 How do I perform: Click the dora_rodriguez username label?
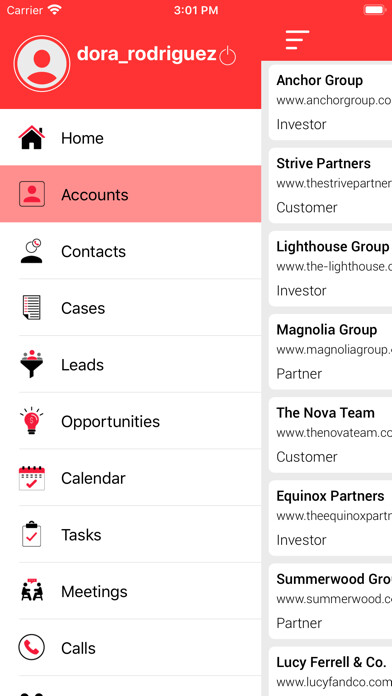[147, 54]
